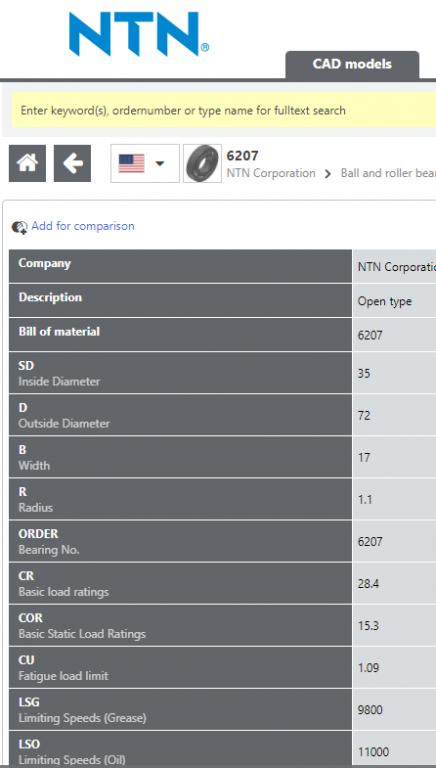Switch to the CAD models tab
This screenshot has width=436, height=768.
[x=352, y=64]
